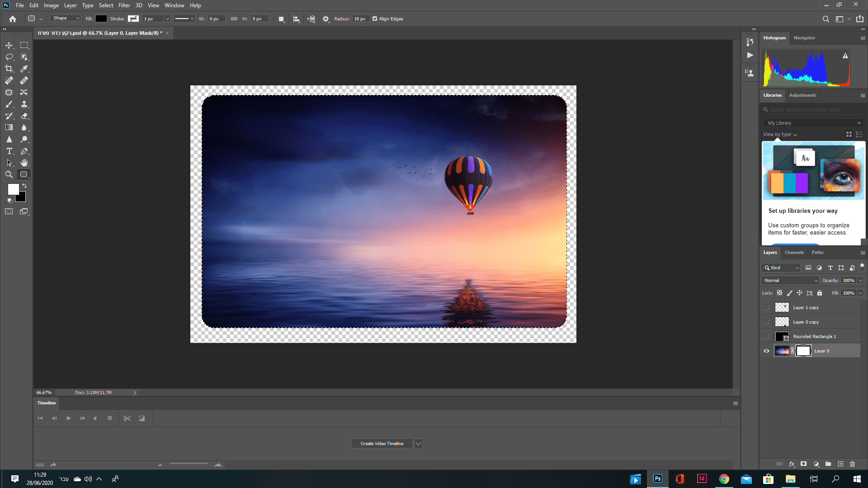Select the Eyedropper tool

pyautogui.click(x=24, y=69)
